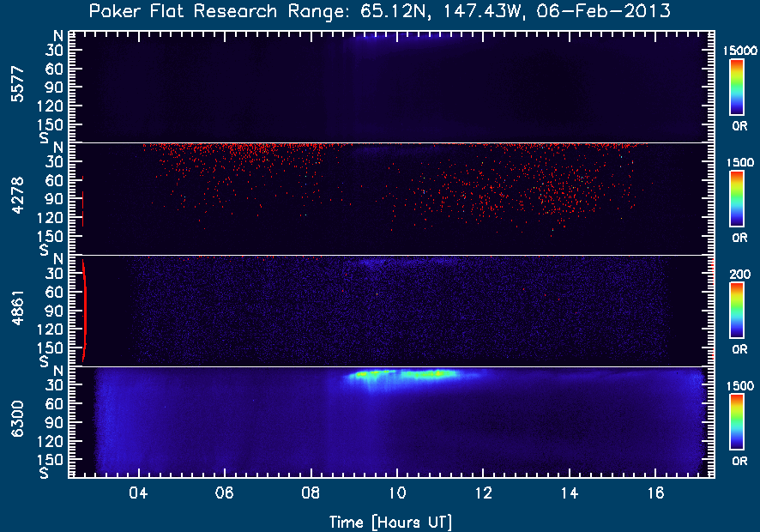Click the N label of the 6300 panel
The width and height of the screenshot is (760, 532).
(58, 371)
